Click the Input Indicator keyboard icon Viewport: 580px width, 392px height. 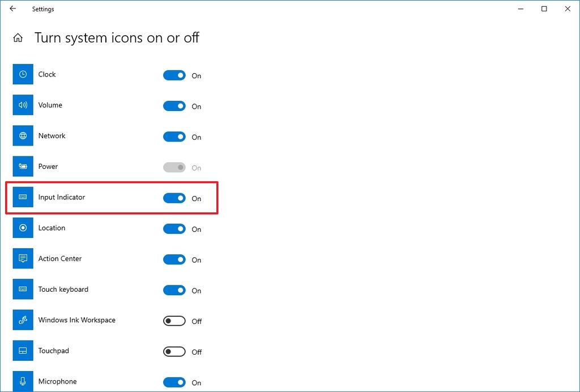[23, 197]
